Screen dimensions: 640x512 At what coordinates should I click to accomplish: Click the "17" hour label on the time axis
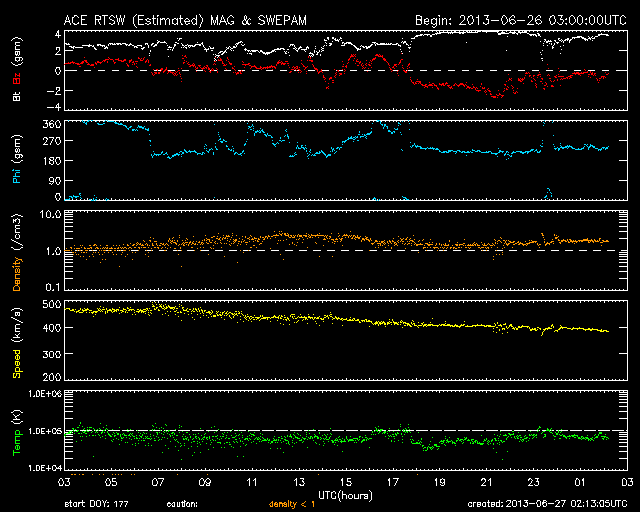point(393,482)
